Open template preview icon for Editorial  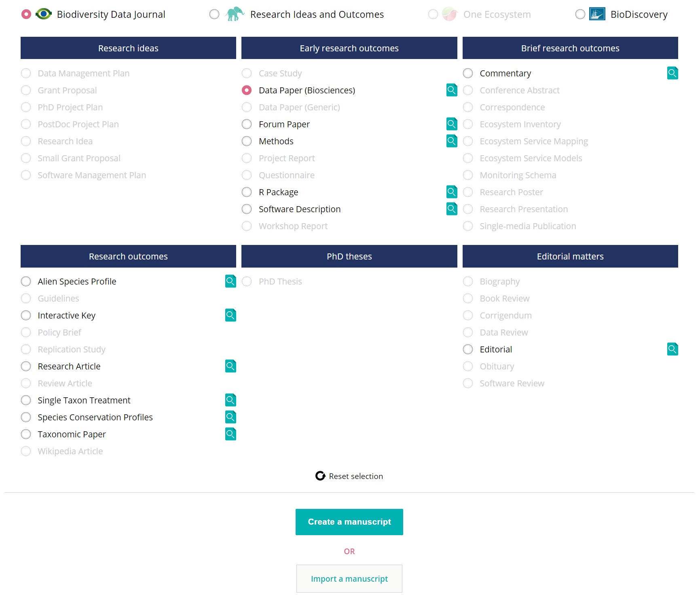click(673, 349)
